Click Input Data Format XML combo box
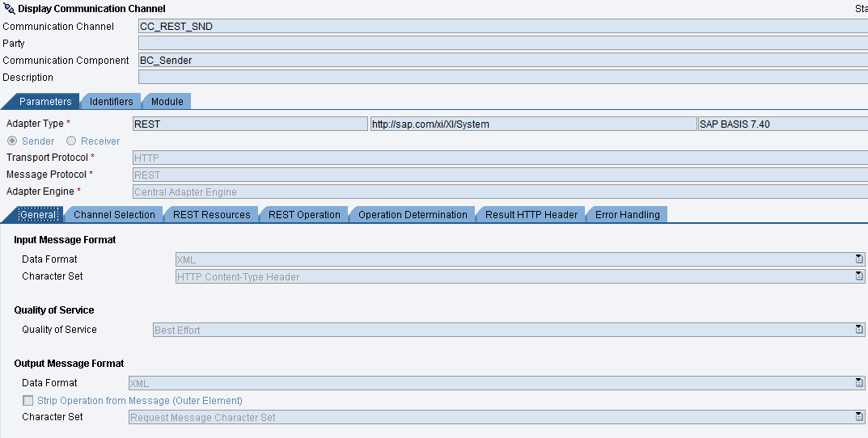The width and height of the screenshot is (868, 438). click(x=520, y=259)
